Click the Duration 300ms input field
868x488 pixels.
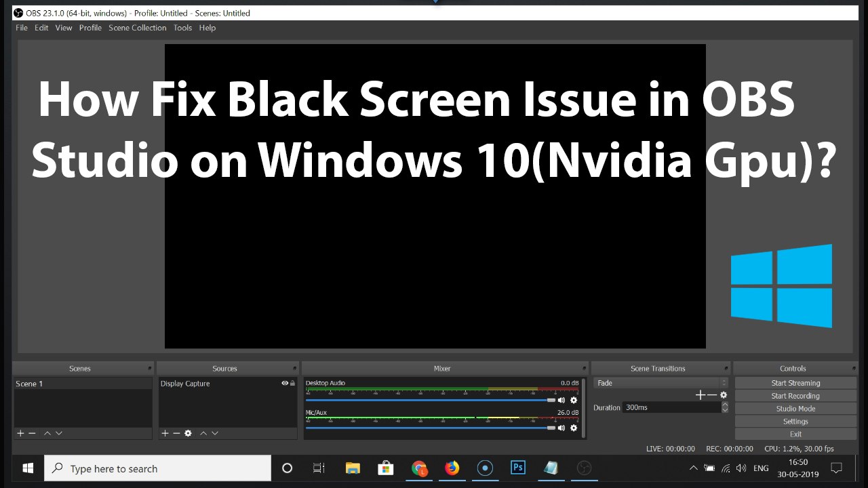click(671, 407)
